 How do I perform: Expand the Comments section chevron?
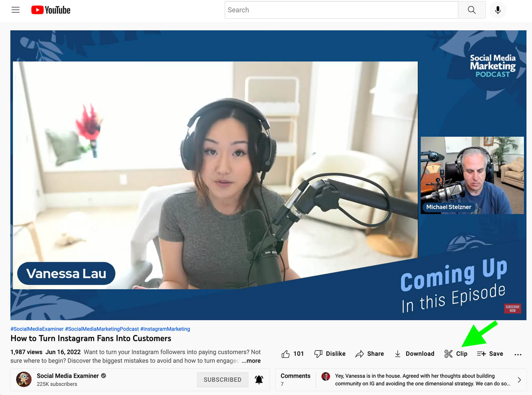pos(519,380)
